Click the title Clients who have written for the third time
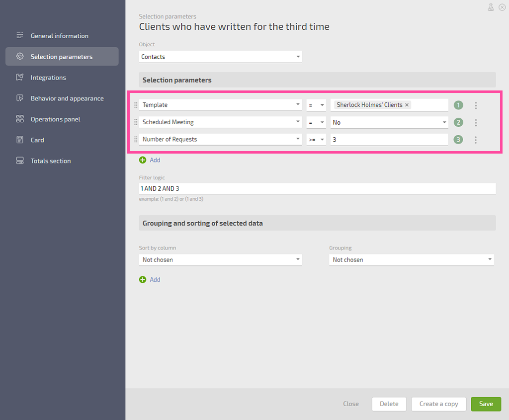Image resolution: width=509 pixels, height=420 pixels. click(x=234, y=27)
